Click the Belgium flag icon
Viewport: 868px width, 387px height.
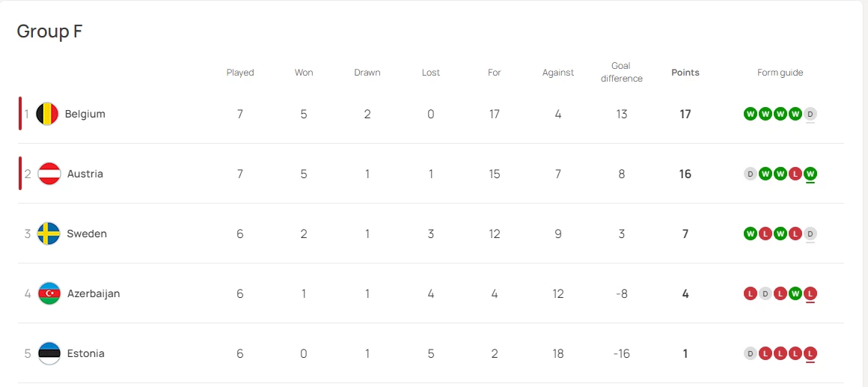(47, 114)
